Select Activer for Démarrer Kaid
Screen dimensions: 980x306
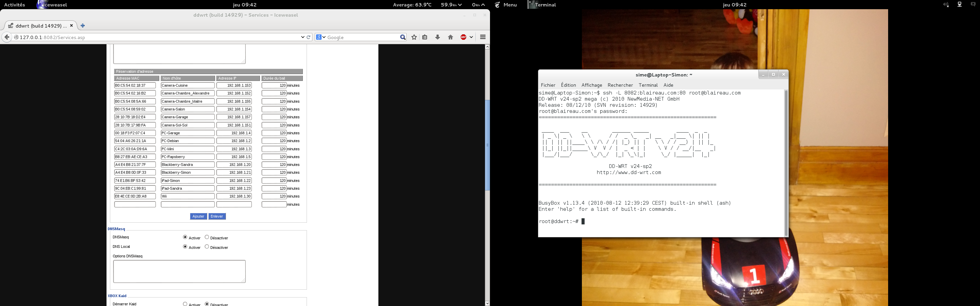coord(185,304)
